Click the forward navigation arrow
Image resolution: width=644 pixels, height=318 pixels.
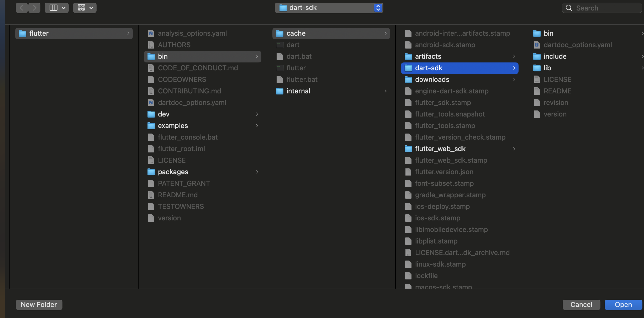coord(34,8)
